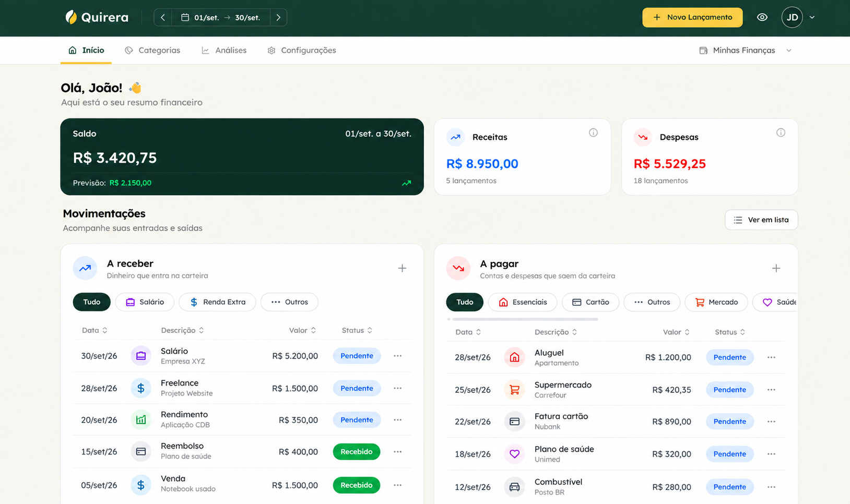Click the Combustível car icon
850x504 pixels.
click(514, 487)
